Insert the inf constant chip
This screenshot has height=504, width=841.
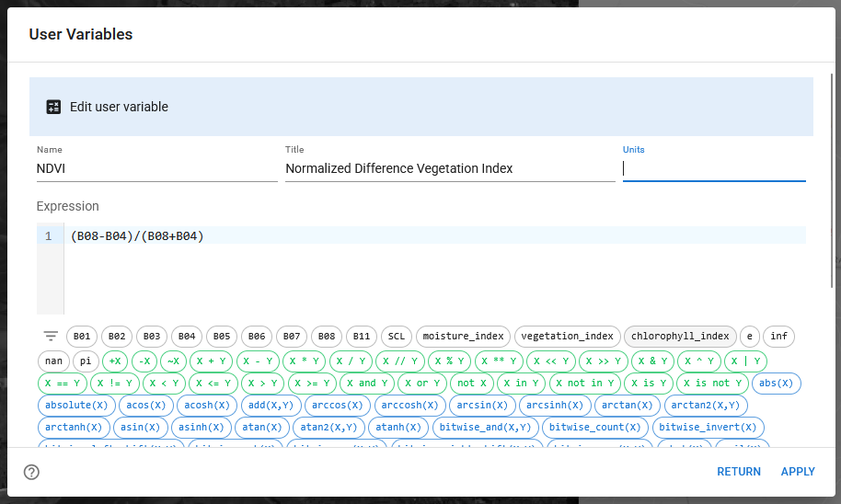pyautogui.click(x=778, y=337)
